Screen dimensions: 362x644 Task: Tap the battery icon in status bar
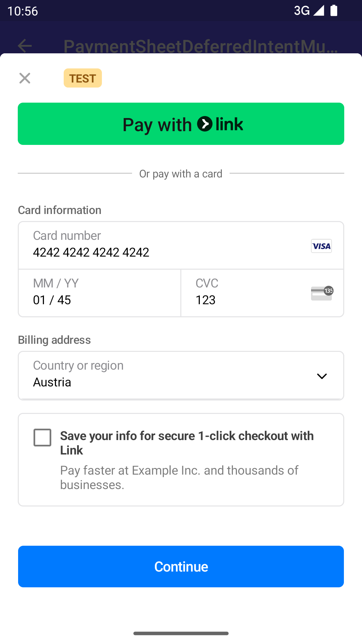[334, 10]
